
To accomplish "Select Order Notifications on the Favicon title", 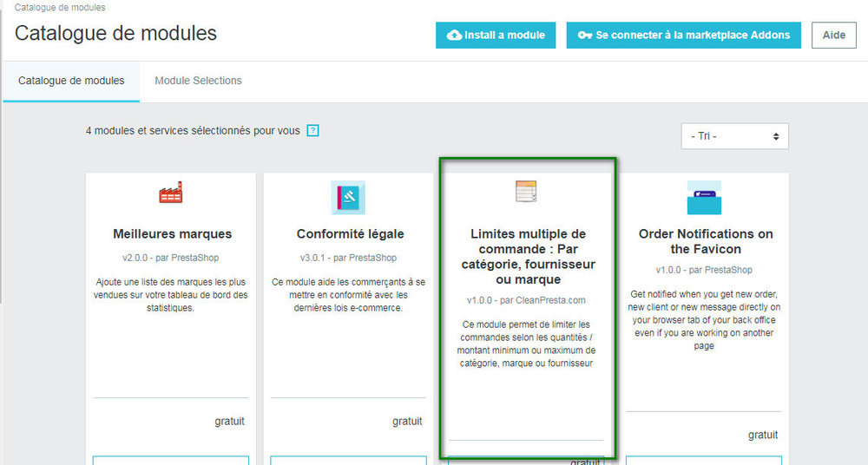I will [706, 241].
